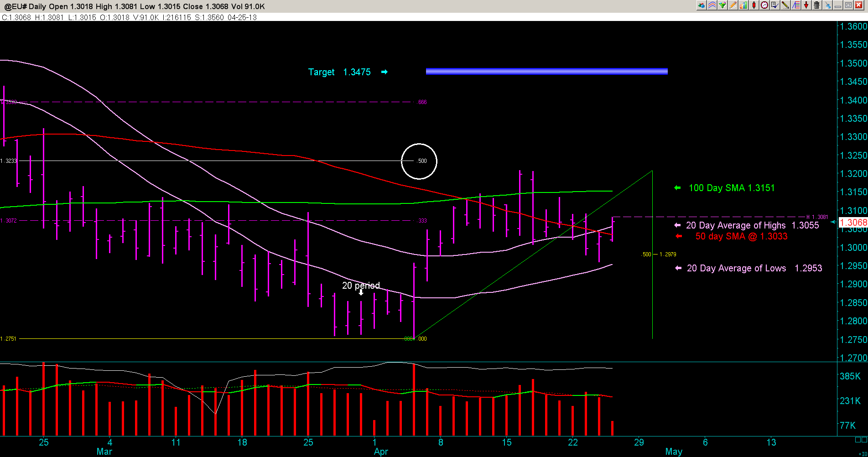Select the '20 Day Average of Highs 1.3055' label
This screenshot has width=868, height=457.
[x=753, y=225]
